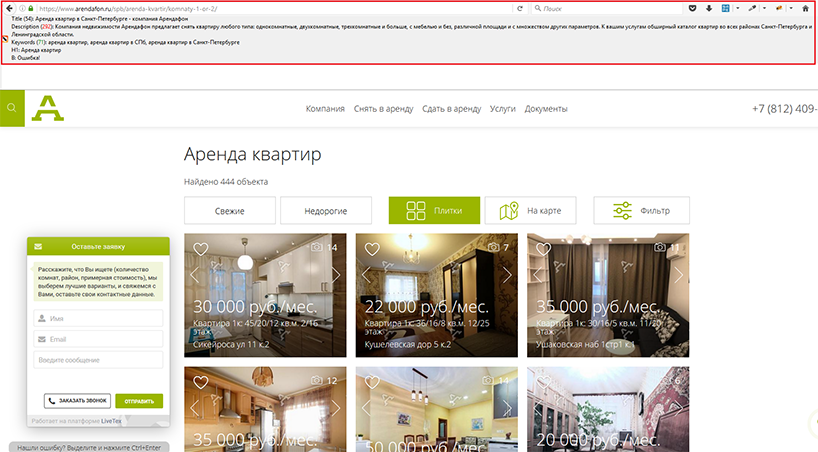Open the 20 000 руб./мес. apartment photo
This screenshot has height=452, width=818.
click(608, 409)
